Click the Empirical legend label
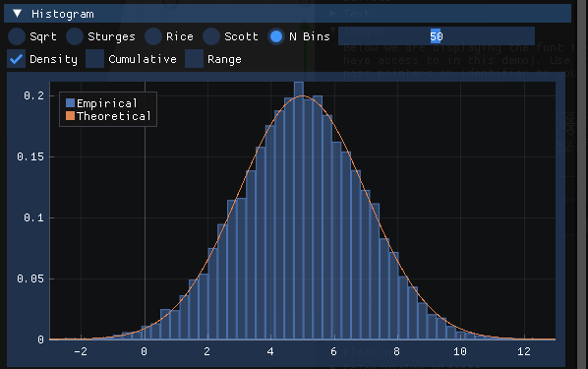Viewport: 588px width, 369px height. [107, 103]
